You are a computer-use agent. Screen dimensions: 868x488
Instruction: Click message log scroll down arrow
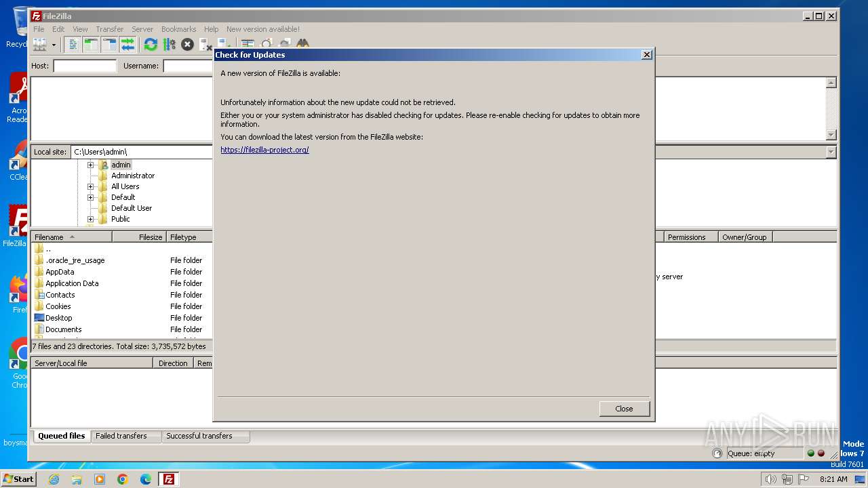(x=831, y=135)
